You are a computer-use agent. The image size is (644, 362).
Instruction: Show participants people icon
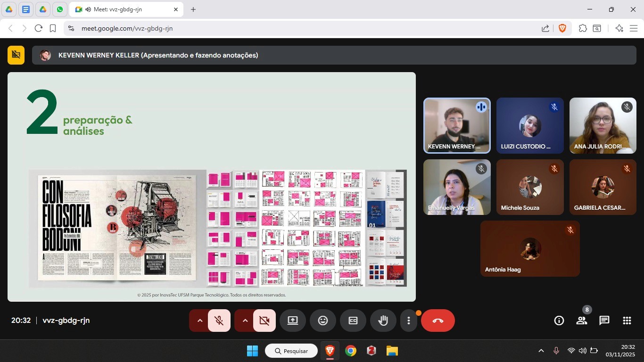[582, 321]
